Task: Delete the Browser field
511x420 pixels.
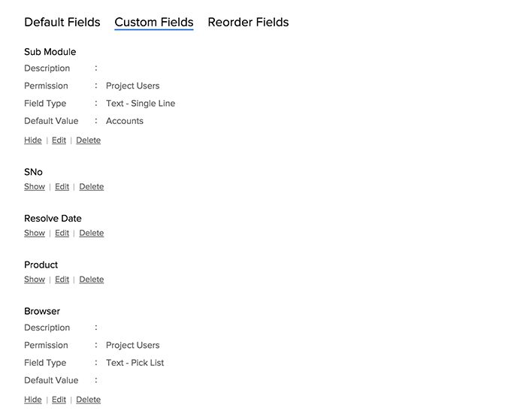Action: (88, 400)
